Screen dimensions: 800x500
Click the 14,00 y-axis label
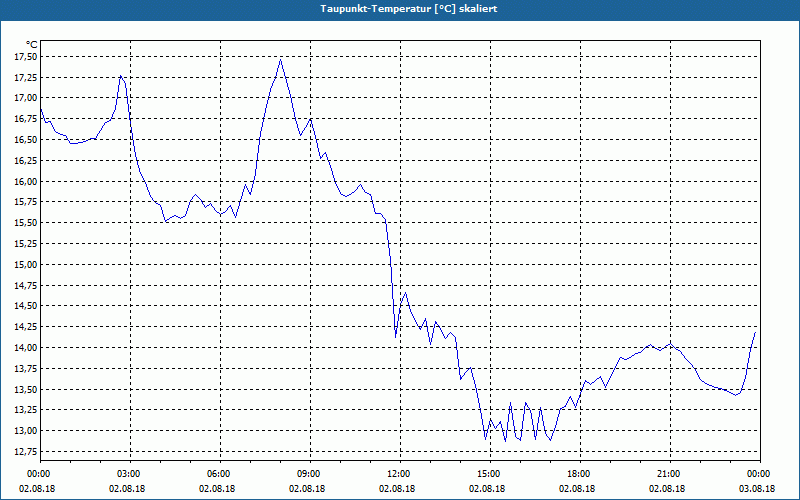[25, 348]
